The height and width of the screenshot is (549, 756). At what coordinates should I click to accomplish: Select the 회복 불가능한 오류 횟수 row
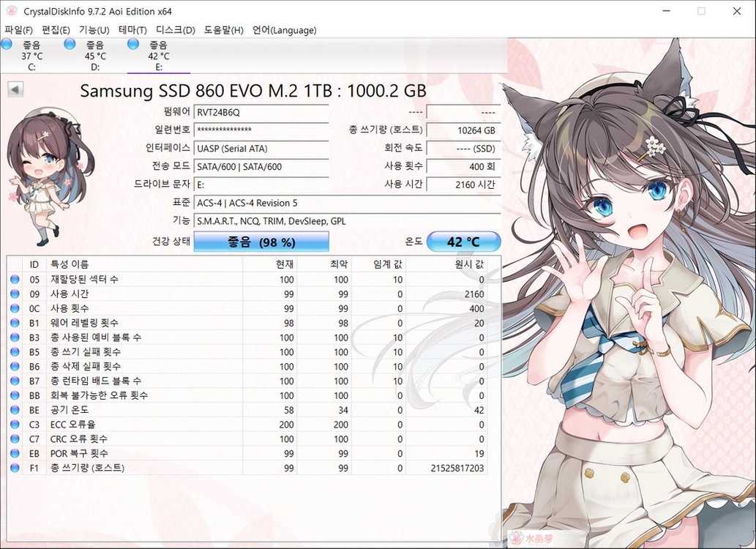tap(247, 395)
